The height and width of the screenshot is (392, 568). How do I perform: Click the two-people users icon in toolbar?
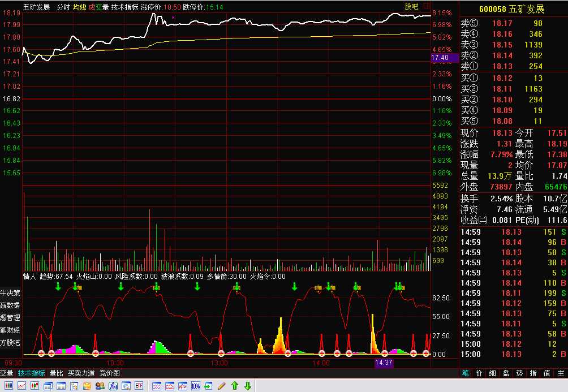[100, 386]
